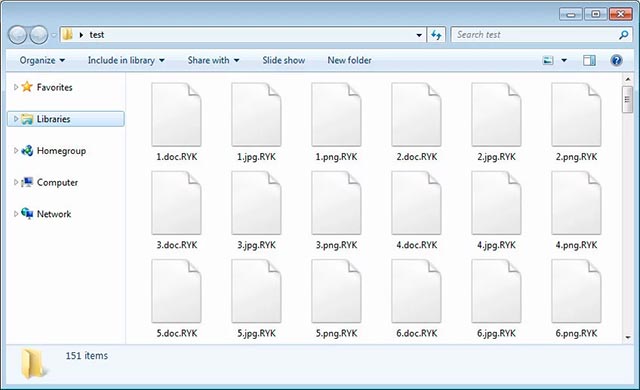The width and height of the screenshot is (640, 390).
Task: Select file icon 3.jpg.RYK
Action: [x=256, y=203]
